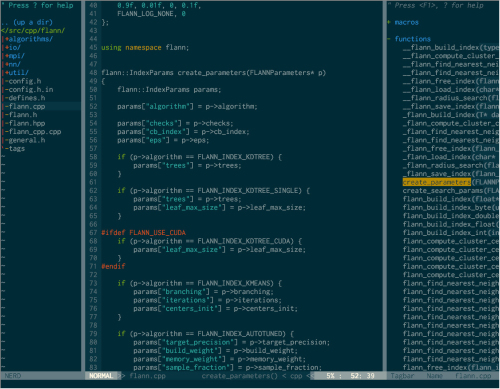Click the NORMAL mode indicator in statusline
500x389 pixels.
point(101,376)
